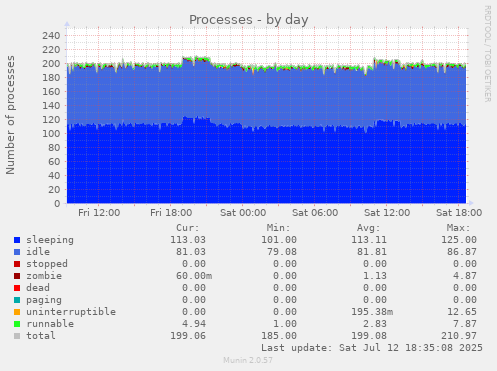
Task: Click the 'Avg:' column header
Action: 368,228
